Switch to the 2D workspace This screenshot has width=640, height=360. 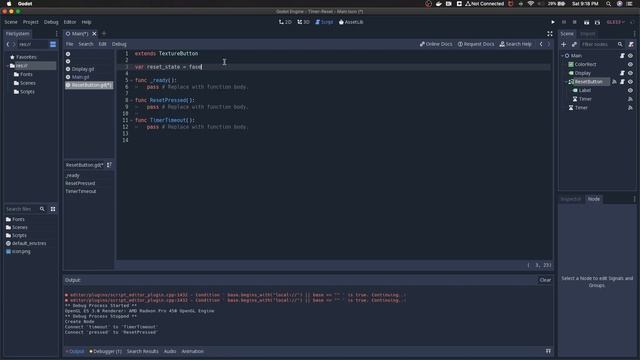tap(285, 22)
